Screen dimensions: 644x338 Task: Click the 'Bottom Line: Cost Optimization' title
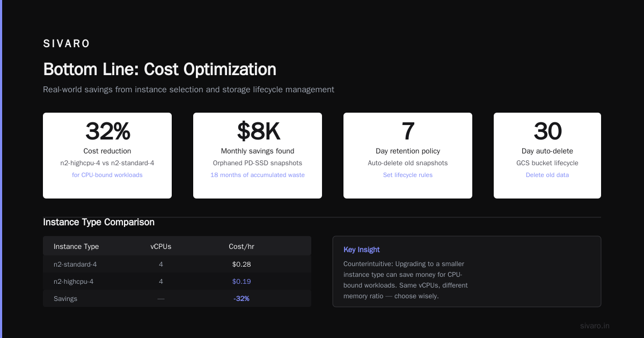click(x=159, y=69)
